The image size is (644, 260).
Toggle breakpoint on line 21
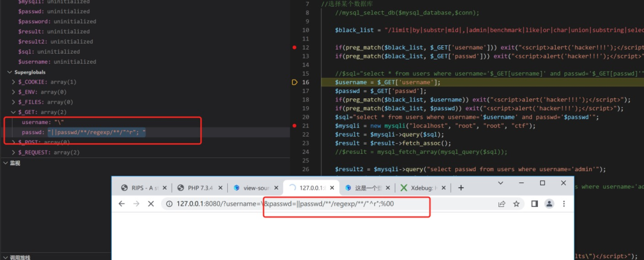coord(294,125)
